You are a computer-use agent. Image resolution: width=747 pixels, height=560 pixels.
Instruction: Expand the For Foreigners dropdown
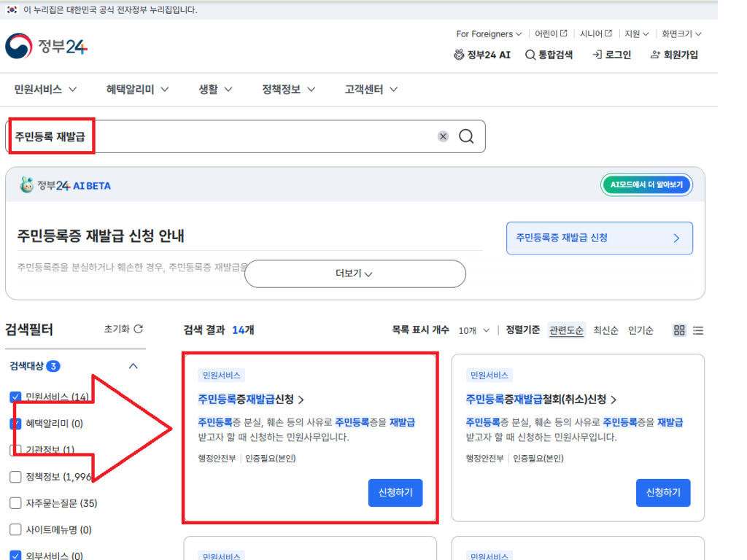pyautogui.click(x=489, y=34)
